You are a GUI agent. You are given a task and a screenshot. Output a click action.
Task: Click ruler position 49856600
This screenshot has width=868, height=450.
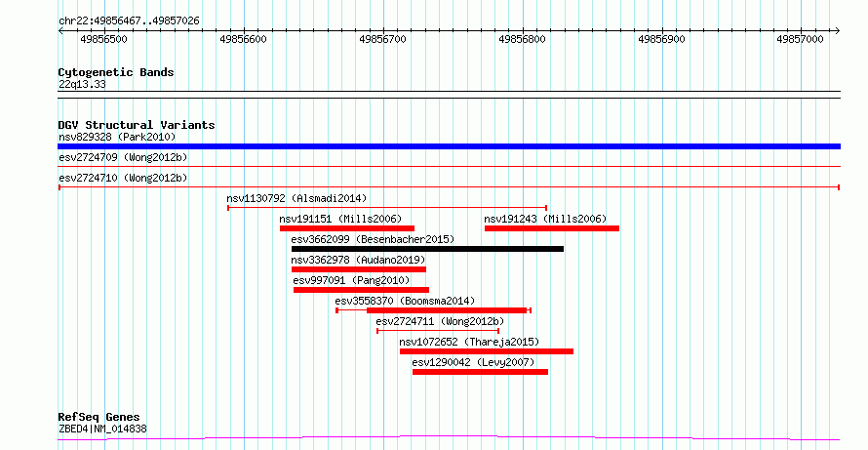(243, 39)
